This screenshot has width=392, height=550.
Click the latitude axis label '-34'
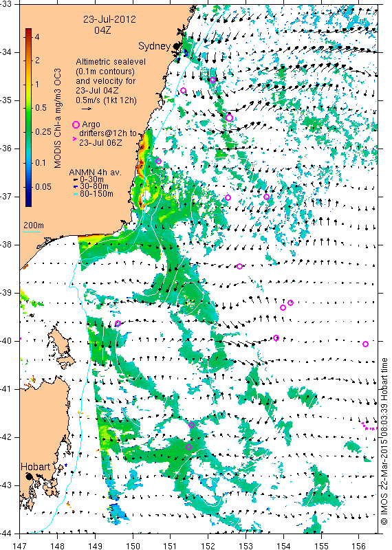[6, 52]
